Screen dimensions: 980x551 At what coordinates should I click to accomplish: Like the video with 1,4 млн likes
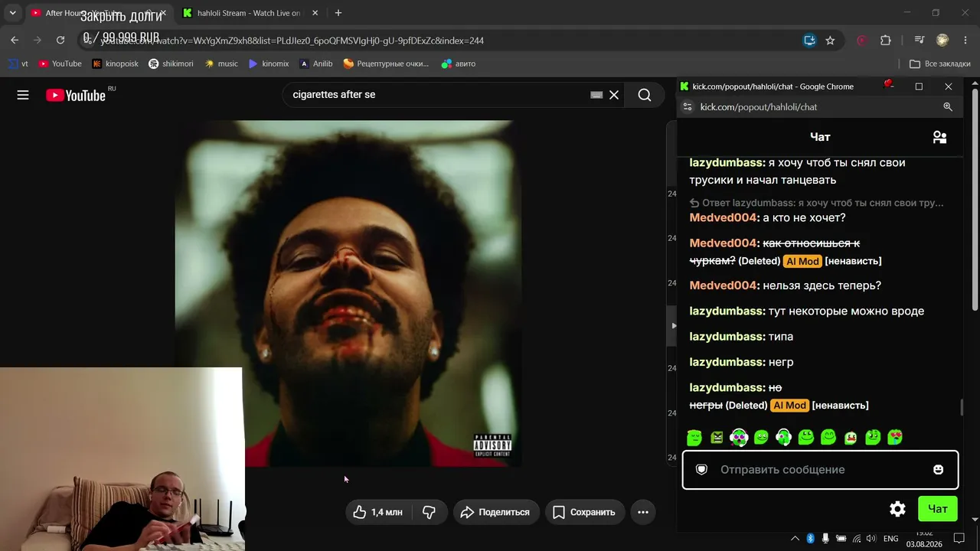tap(380, 512)
